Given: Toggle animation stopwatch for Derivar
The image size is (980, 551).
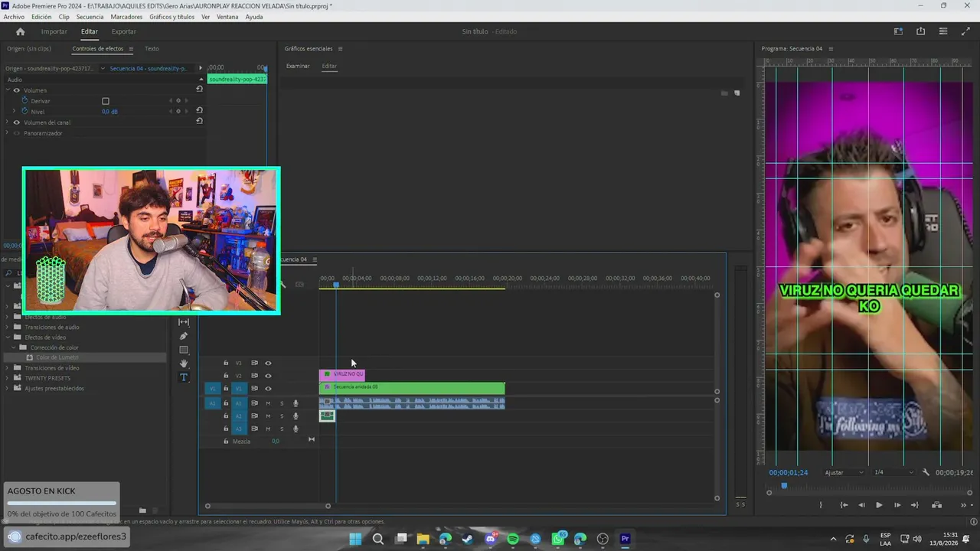Looking at the screenshot, I should coord(24,100).
